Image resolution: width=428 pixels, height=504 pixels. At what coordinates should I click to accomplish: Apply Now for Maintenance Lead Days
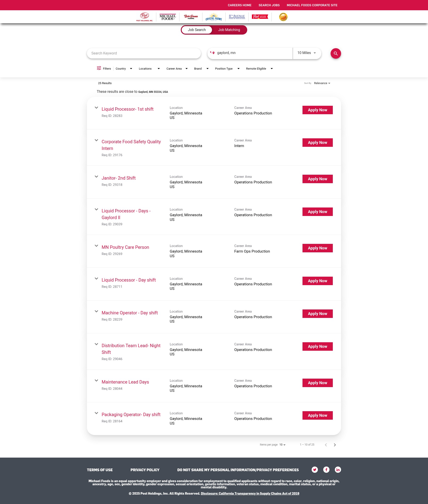pos(317,383)
